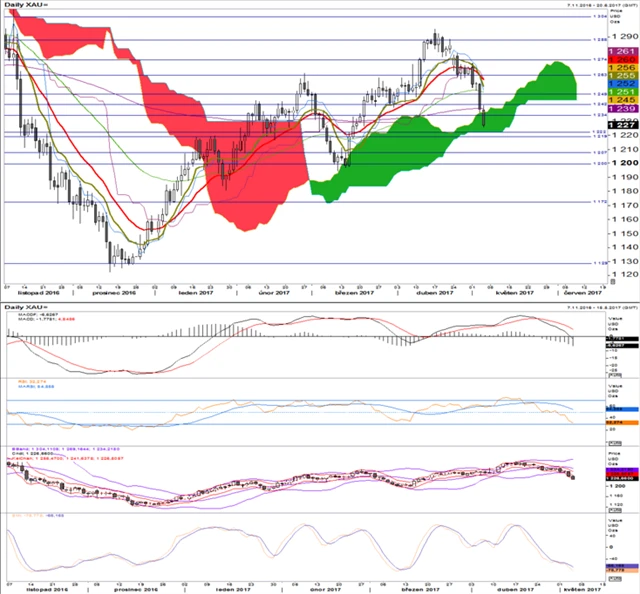Click the 1 200 tick on Bollinger pane axis

click(618, 486)
